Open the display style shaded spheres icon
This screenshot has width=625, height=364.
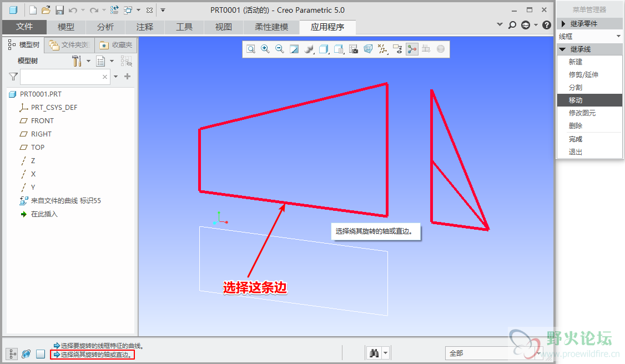click(x=309, y=49)
